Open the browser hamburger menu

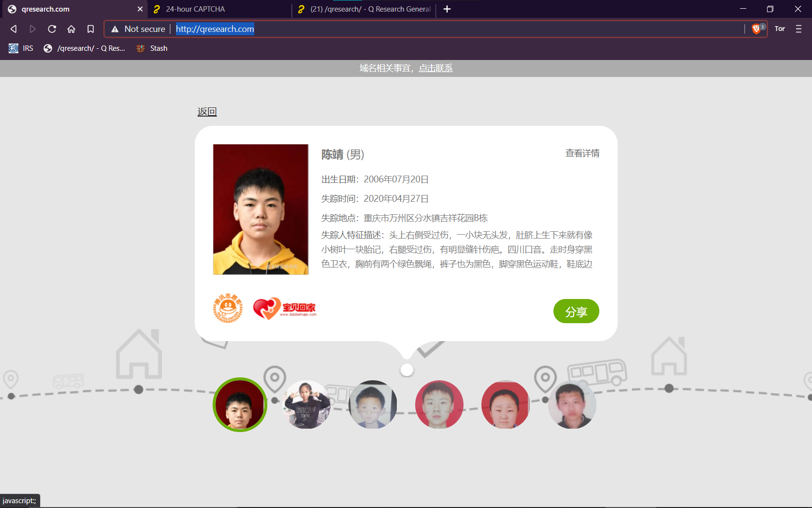[798, 29]
